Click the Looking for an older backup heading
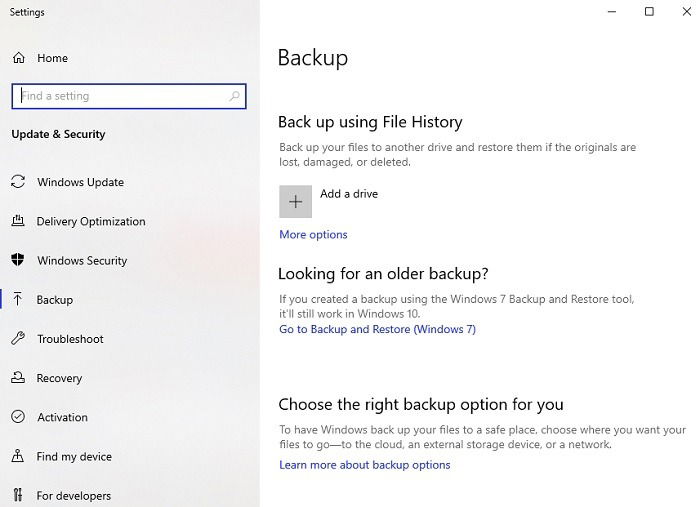700x507 pixels. point(383,274)
